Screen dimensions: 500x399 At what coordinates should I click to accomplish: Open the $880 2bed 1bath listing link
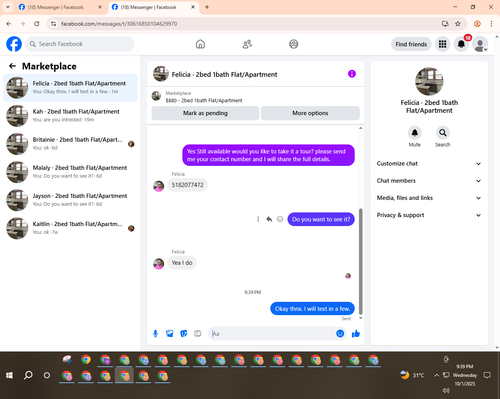[x=204, y=100]
